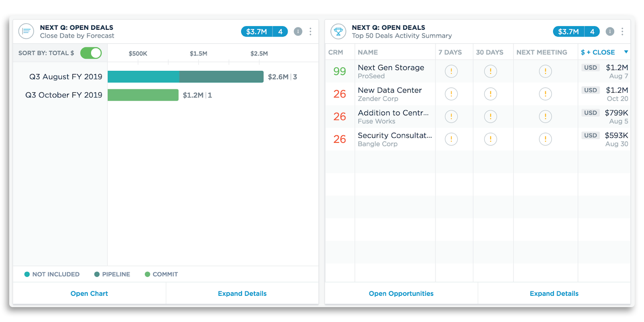Open info icon on Top 50 Deals card

[x=610, y=31]
